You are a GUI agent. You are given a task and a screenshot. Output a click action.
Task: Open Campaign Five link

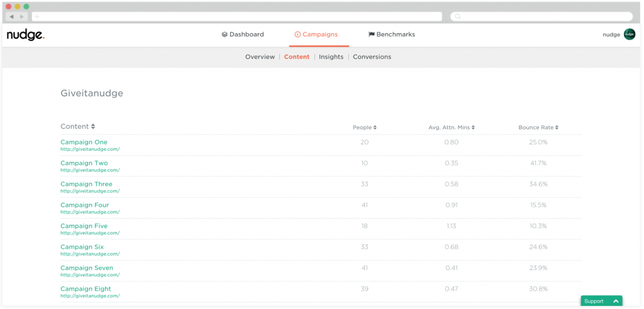(x=84, y=225)
